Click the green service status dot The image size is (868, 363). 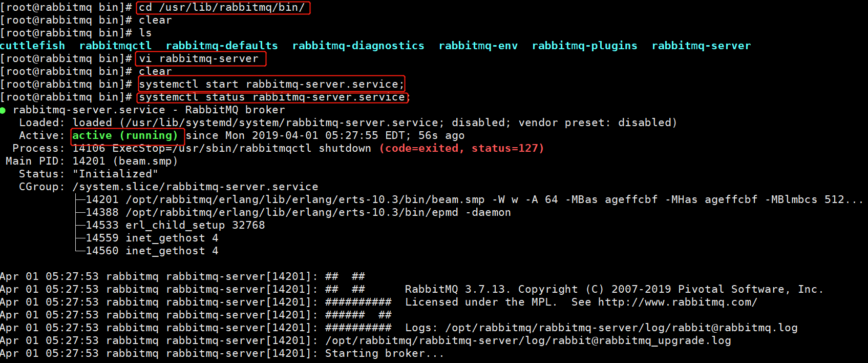[x=3, y=110]
